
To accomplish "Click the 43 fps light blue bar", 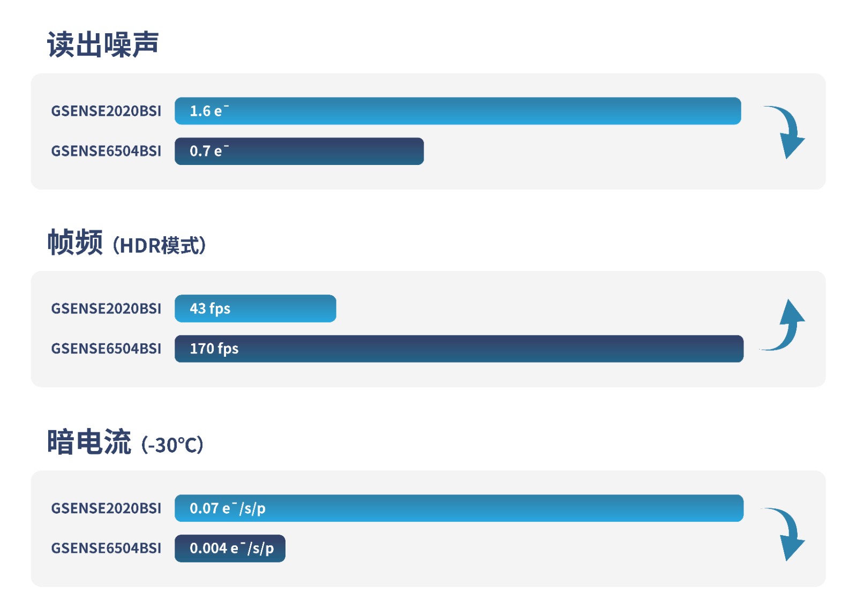I will click(255, 309).
